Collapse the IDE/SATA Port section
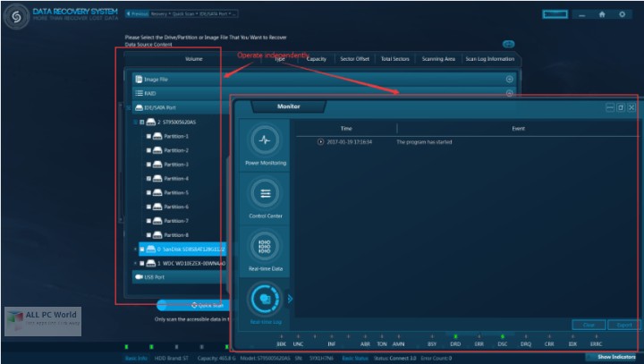The width and height of the screenshot is (644, 364). point(129,107)
